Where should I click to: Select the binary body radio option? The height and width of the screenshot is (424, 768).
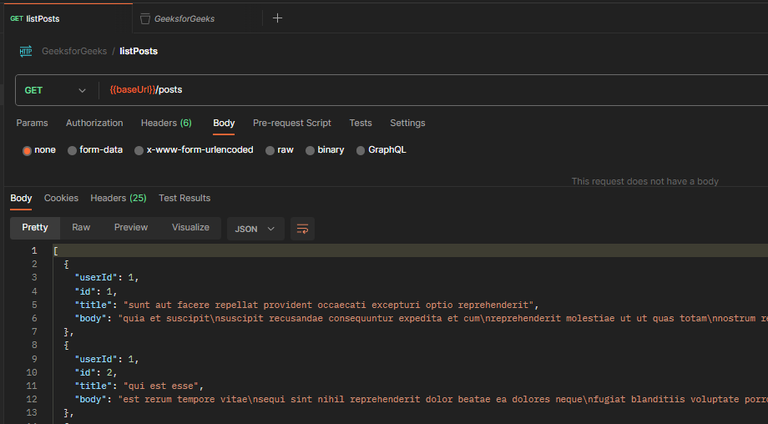310,150
